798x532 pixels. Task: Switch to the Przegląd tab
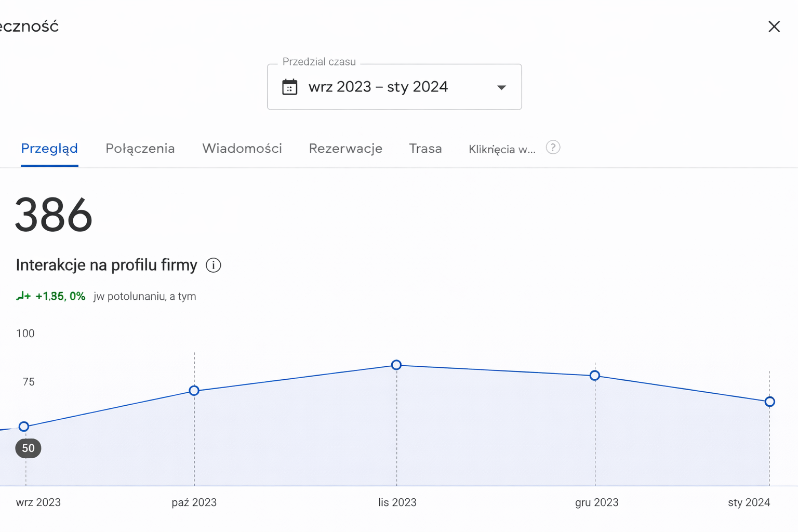tap(49, 149)
